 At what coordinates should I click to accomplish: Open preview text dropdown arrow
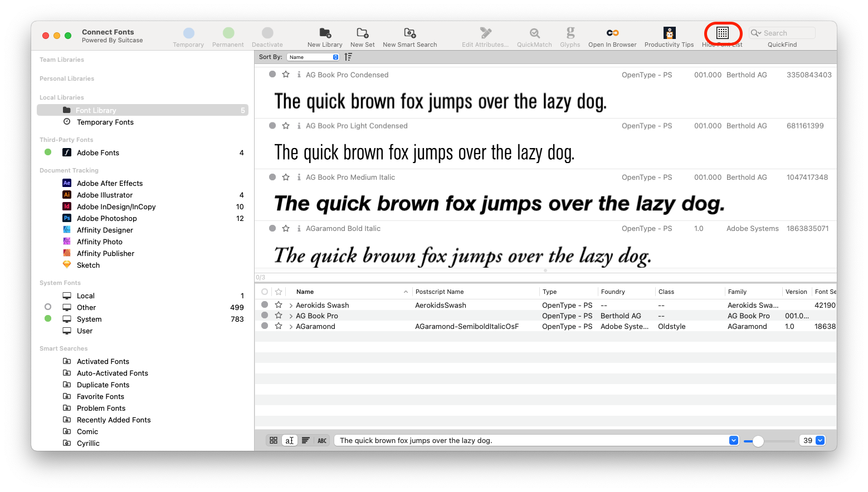tap(734, 440)
